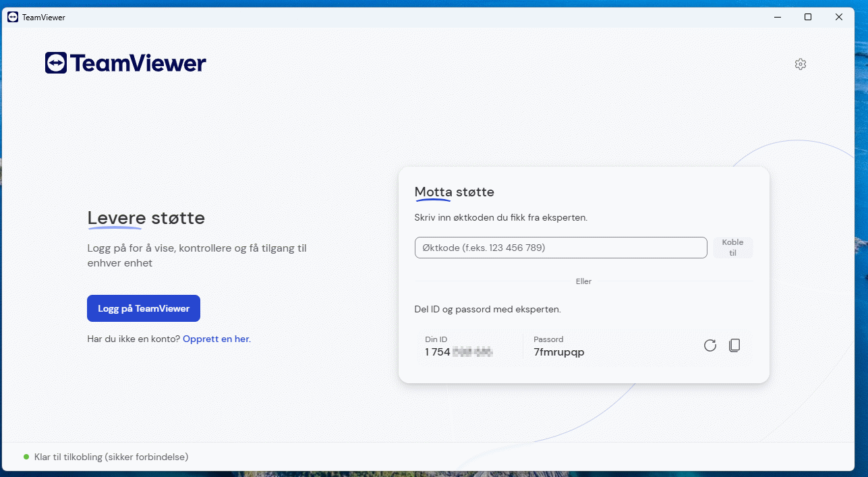Click the large TeamViewer logo
This screenshot has height=477, width=868.
coord(125,63)
